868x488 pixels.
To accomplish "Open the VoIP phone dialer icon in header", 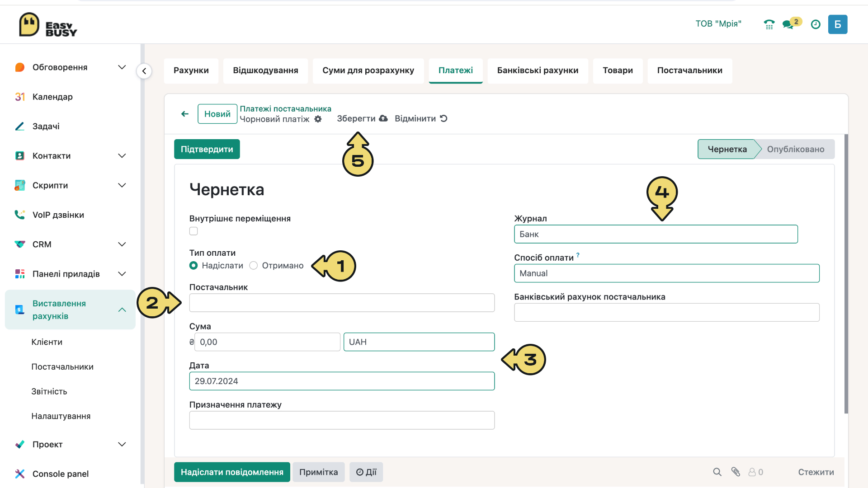I will click(769, 24).
